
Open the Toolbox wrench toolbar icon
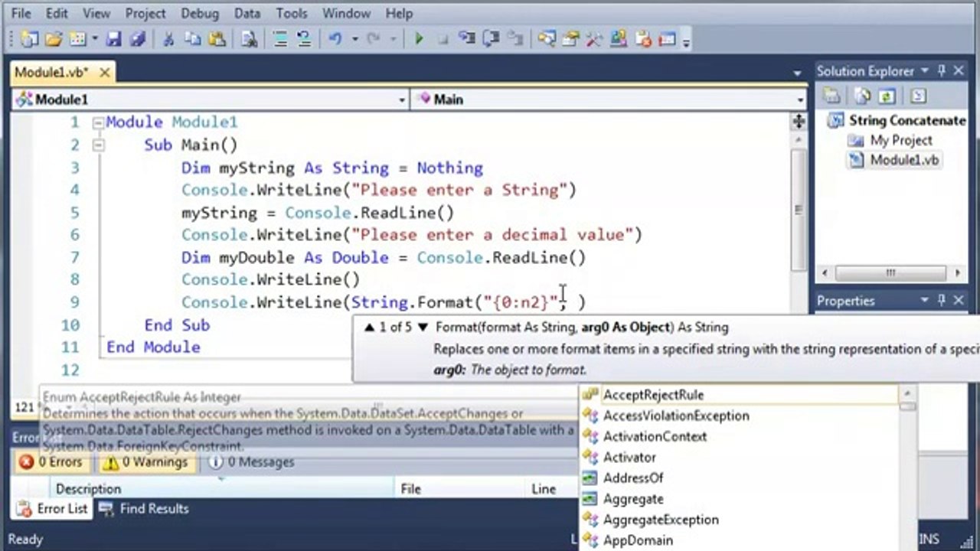click(595, 39)
